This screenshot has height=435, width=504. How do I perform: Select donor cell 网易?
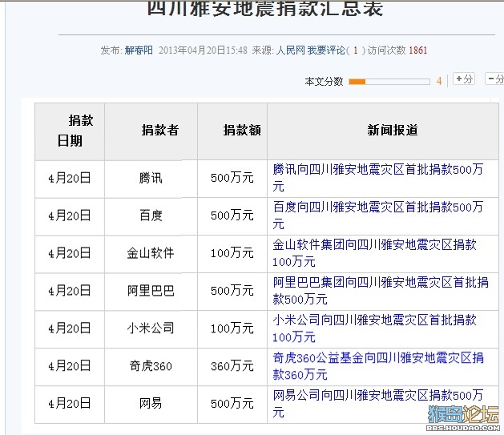(151, 404)
